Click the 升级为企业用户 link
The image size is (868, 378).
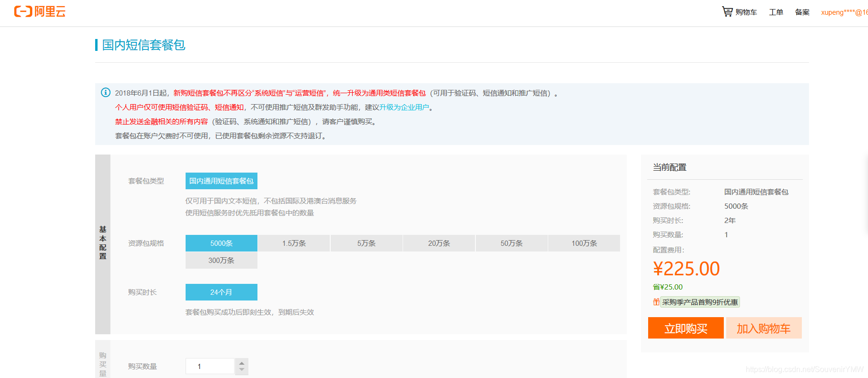click(404, 107)
